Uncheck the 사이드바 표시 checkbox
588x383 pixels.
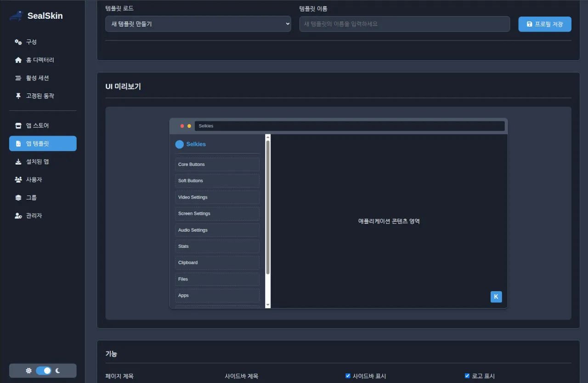click(348, 376)
